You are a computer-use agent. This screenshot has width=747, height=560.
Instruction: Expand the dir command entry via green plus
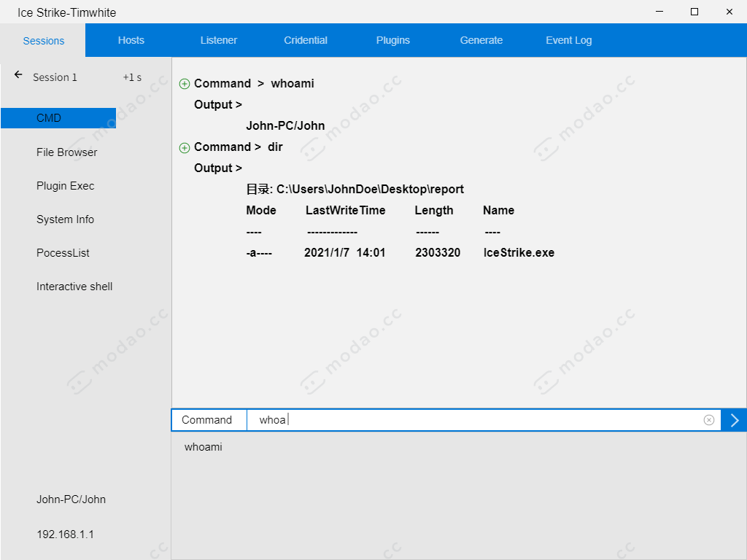184,147
